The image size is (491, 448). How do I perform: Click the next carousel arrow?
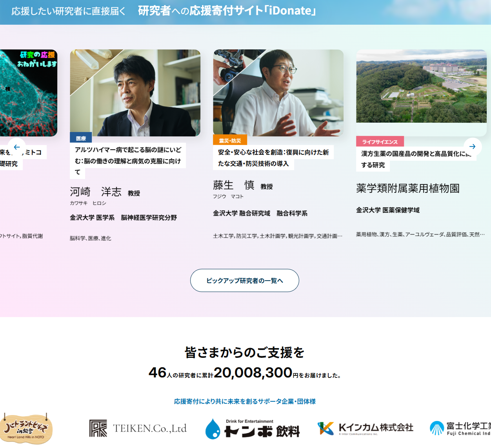click(472, 147)
